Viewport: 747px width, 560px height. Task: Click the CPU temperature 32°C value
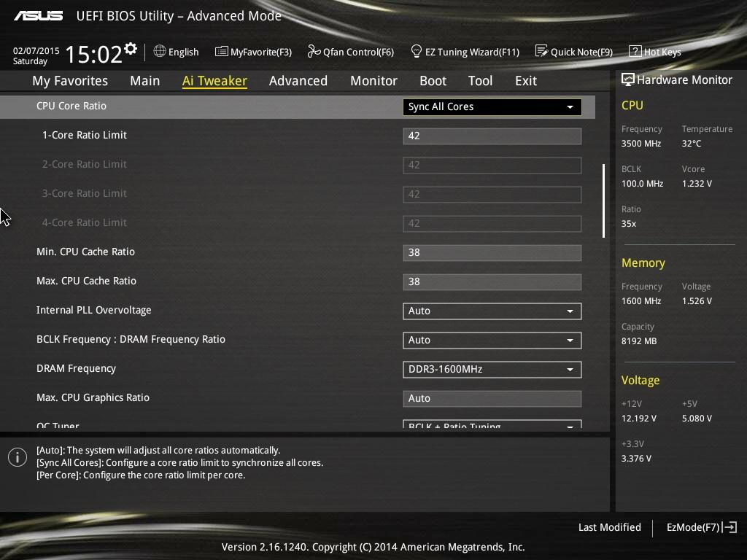(x=692, y=144)
